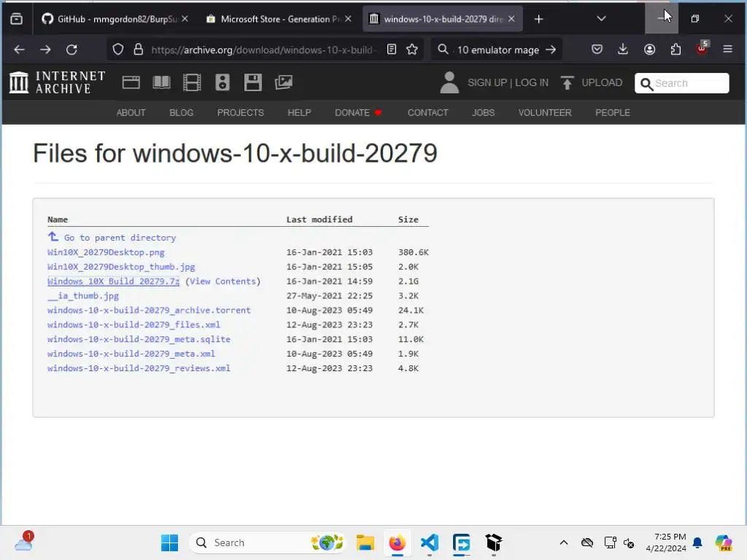Open a new browser tab with plus button

pos(538,19)
